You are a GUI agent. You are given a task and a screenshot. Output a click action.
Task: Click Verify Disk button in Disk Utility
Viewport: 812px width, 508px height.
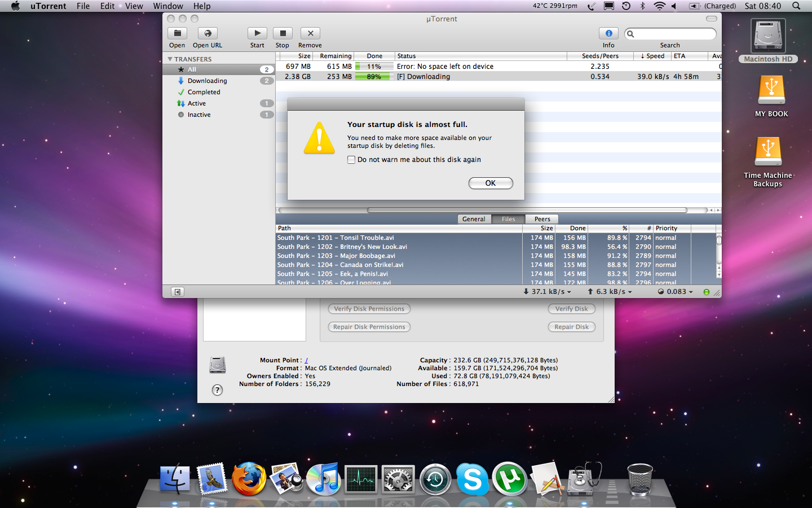click(x=571, y=309)
